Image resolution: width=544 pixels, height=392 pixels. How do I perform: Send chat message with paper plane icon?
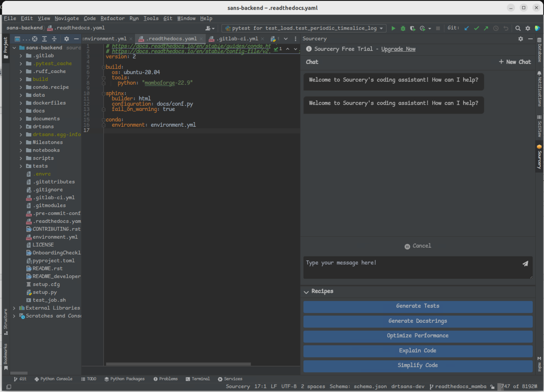(x=525, y=264)
